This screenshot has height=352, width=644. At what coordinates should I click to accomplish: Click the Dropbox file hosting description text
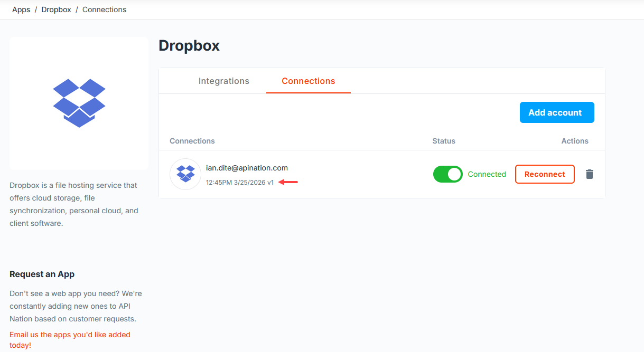[x=74, y=204]
